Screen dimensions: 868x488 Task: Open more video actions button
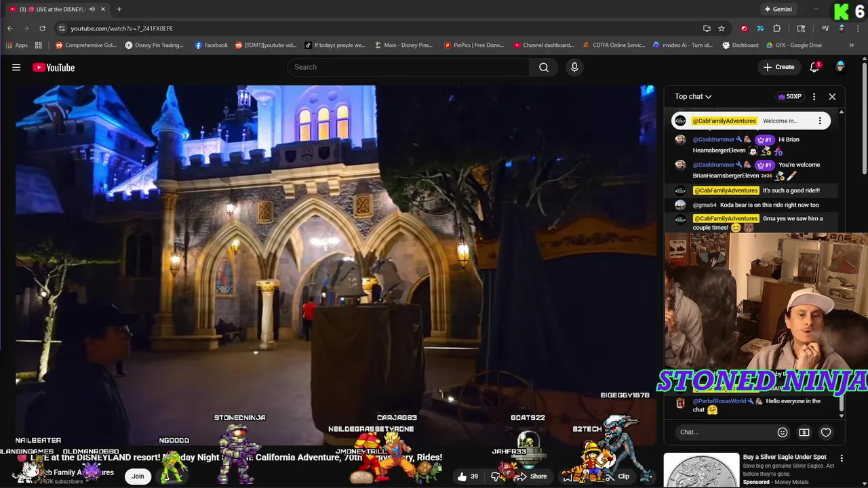pyautogui.click(x=647, y=476)
